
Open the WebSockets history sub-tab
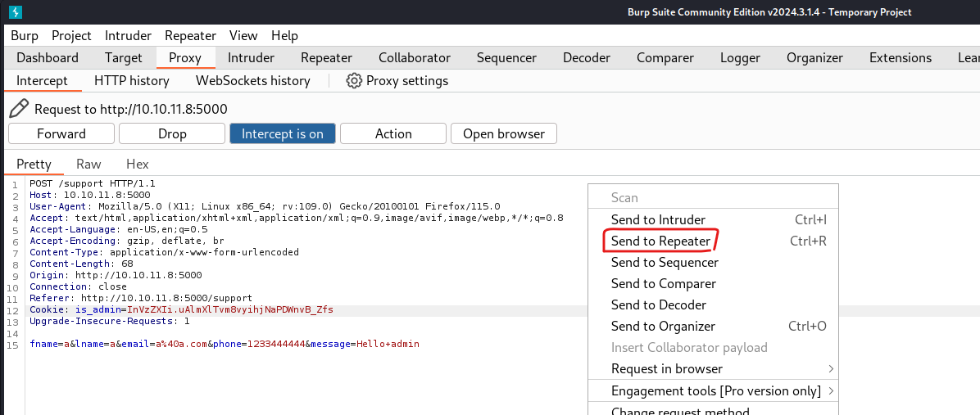click(x=253, y=80)
